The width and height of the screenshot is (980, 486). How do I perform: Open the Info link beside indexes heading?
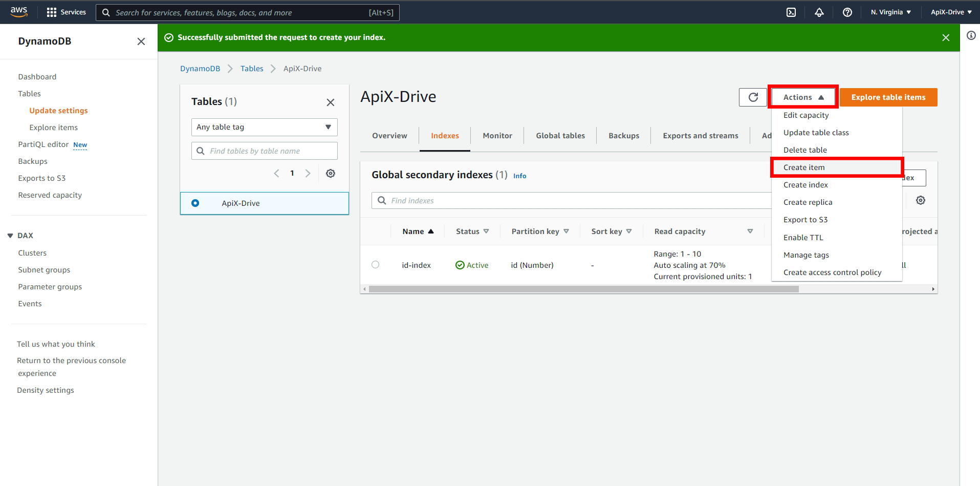[519, 176]
